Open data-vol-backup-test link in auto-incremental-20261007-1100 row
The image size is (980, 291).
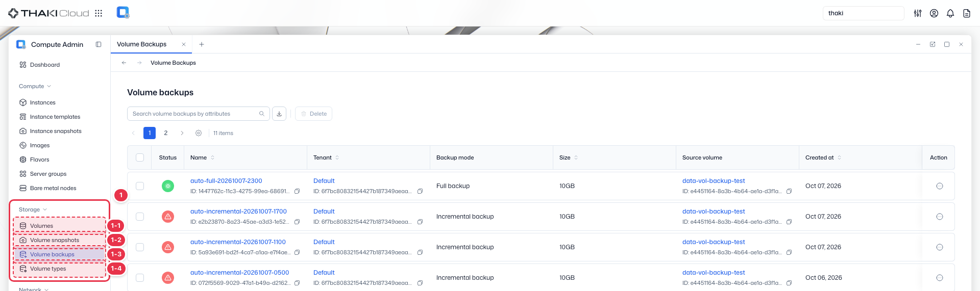[x=714, y=242]
